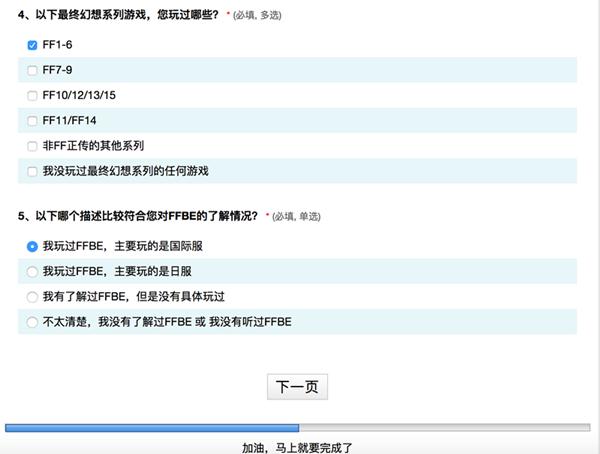Check 非FF正传的其他系列 option
Image resolution: width=600 pixels, height=454 pixels.
(x=33, y=146)
